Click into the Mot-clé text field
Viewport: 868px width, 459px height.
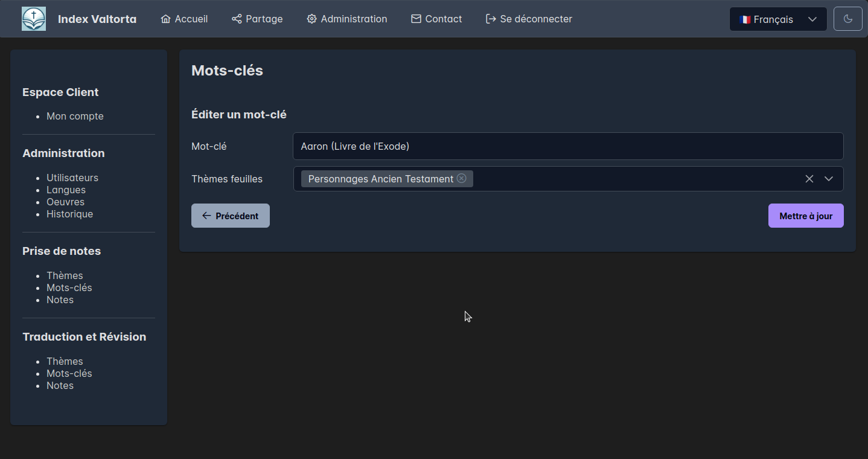(x=567, y=146)
